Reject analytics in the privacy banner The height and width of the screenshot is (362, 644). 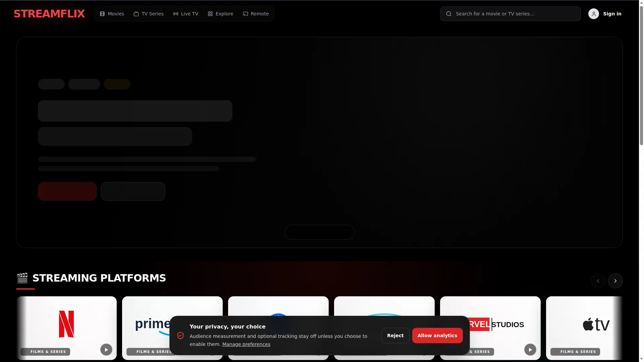(395, 336)
